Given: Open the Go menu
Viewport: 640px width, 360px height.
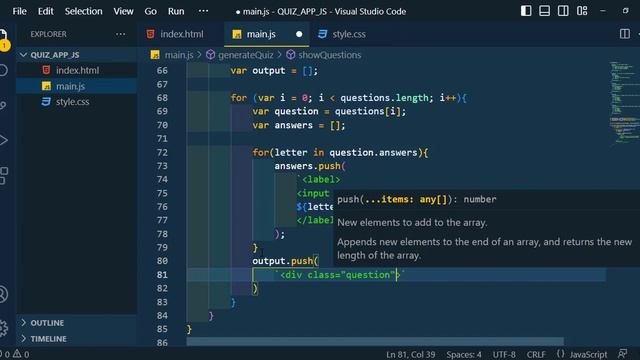Looking at the screenshot, I should (151, 11).
